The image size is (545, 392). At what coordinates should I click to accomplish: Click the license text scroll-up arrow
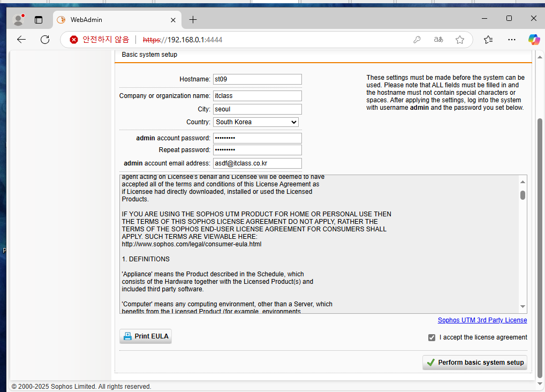pyautogui.click(x=523, y=182)
